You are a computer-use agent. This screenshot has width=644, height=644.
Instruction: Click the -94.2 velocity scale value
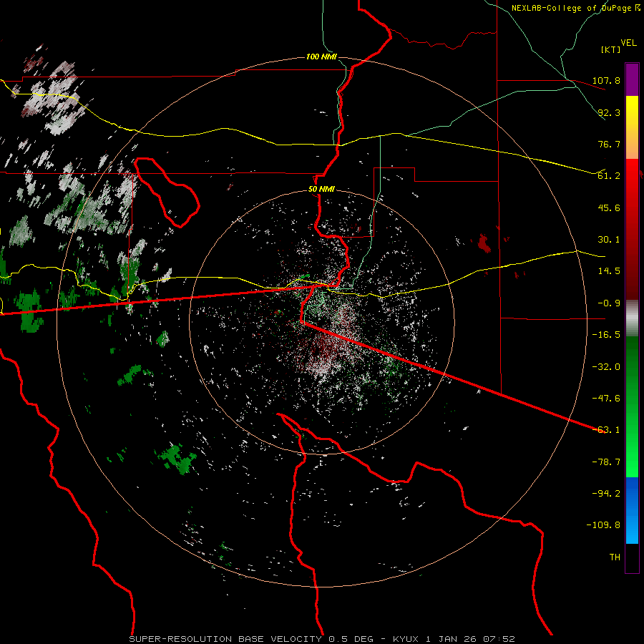(606, 494)
